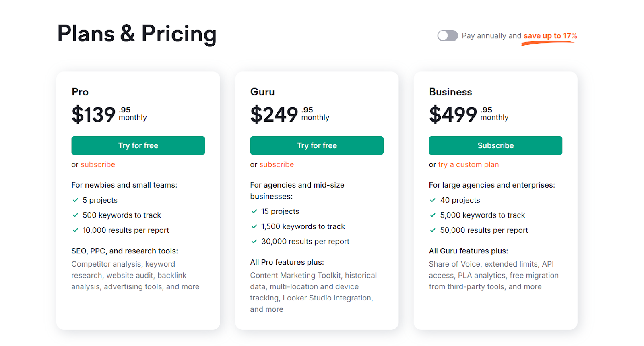
Task: Click the $249.95 monthly Guru price
Action: point(289,114)
